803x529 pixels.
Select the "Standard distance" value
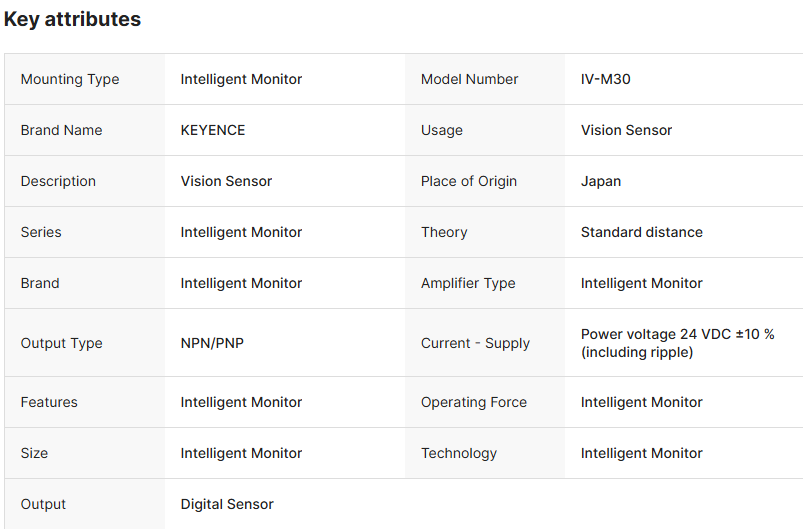[x=641, y=232]
